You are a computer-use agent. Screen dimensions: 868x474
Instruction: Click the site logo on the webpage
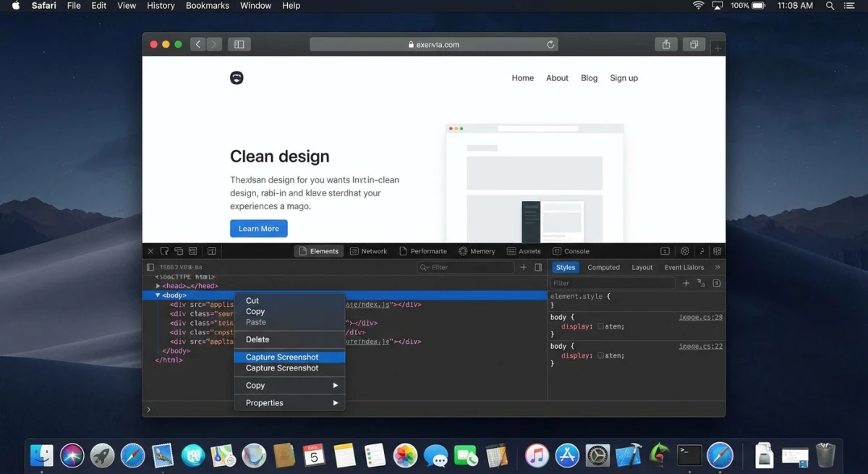tap(237, 78)
